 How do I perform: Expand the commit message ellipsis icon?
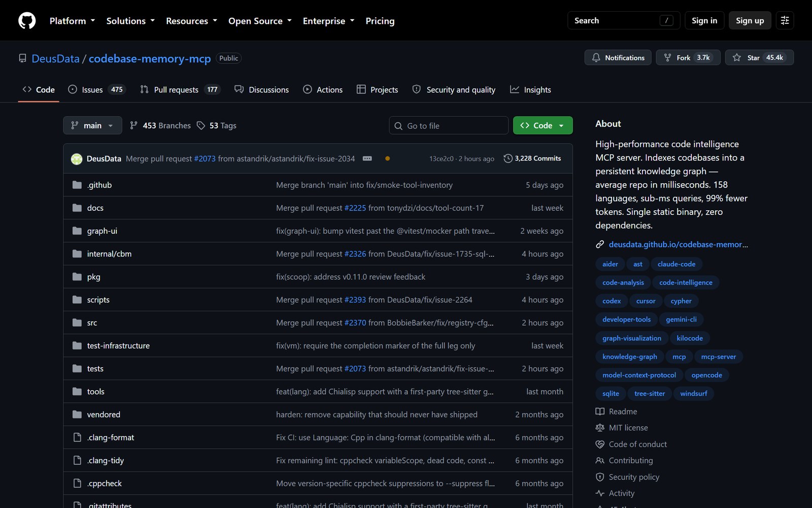click(x=367, y=158)
